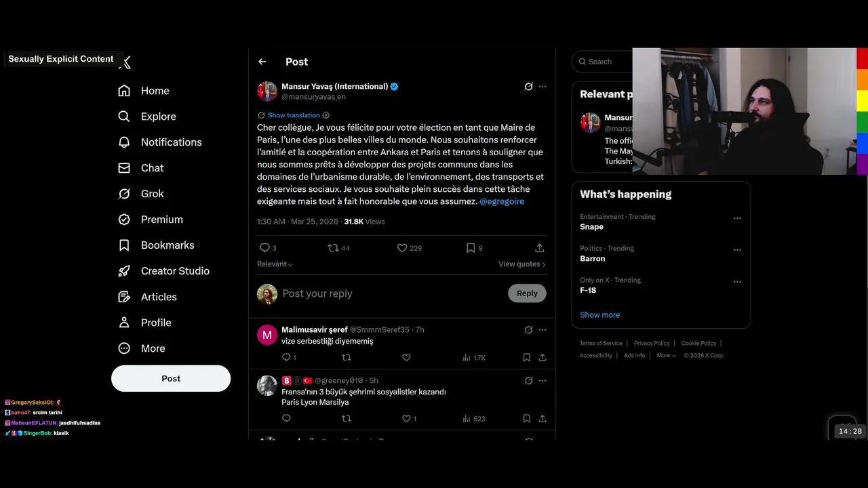This screenshot has height=488, width=868.
Task: Open more options on the main post
Action: point(542,87)
